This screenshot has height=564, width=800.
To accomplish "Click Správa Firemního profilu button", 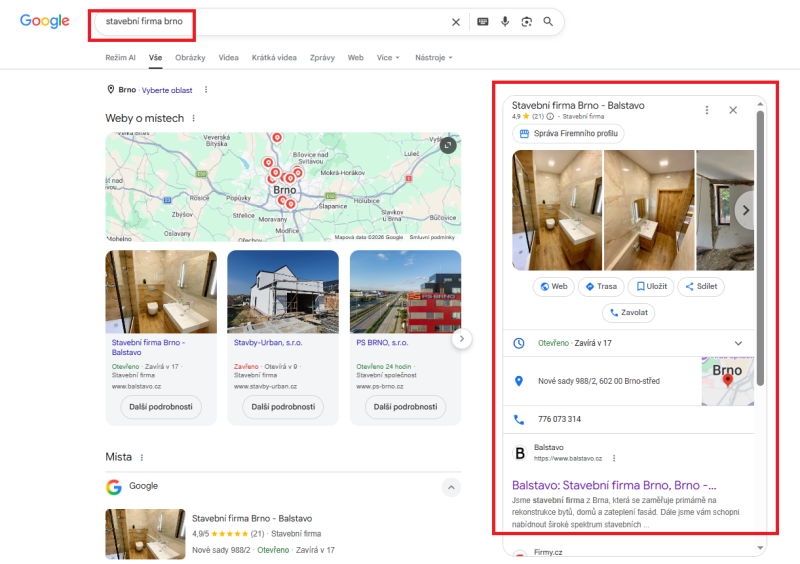I will pos(568,134).
